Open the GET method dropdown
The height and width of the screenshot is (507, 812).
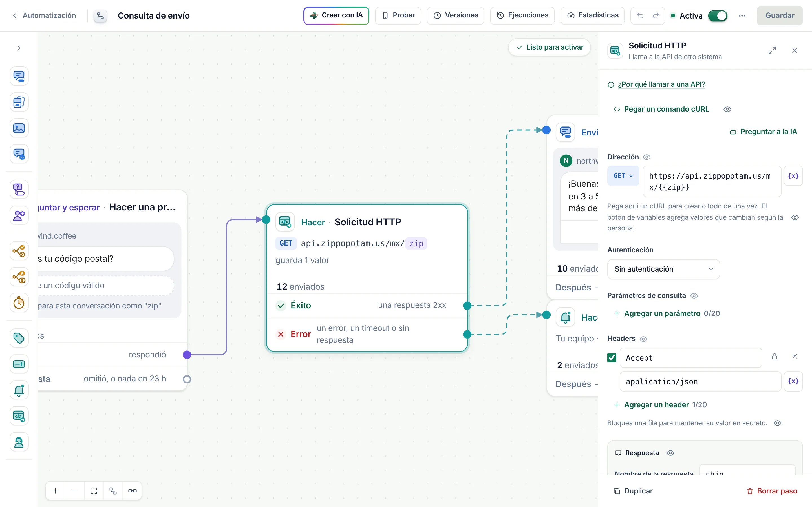[623, 176]
